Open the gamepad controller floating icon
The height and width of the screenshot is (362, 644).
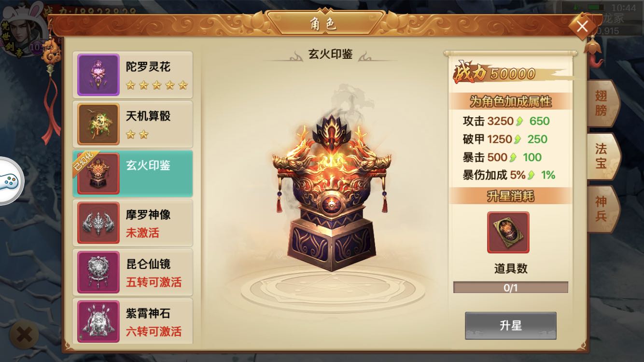(x=10, y=181)
